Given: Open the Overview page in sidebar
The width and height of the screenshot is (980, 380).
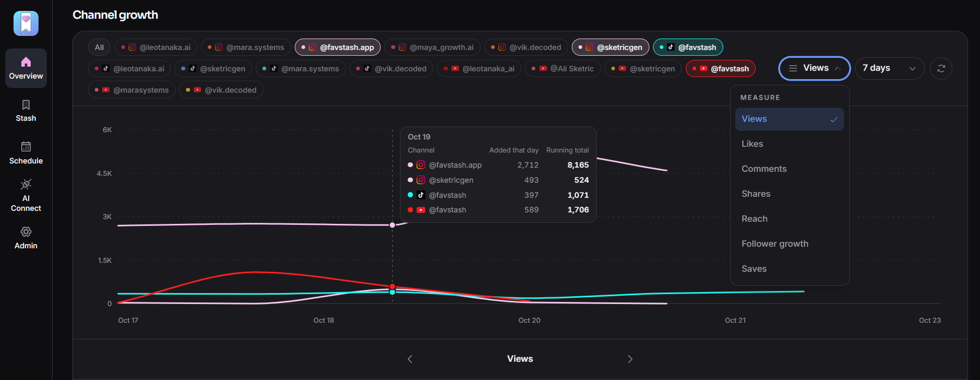Looking at the screenshot, I should 26,68.
